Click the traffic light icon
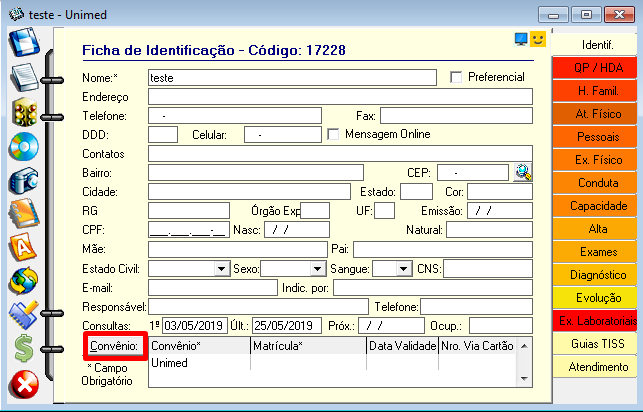643x412 pixels. pos(25,112)
